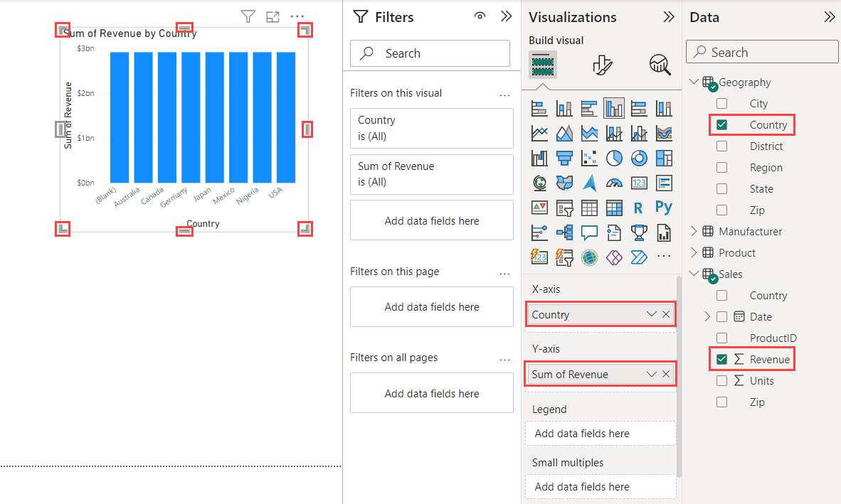Click Focus mode icon on chart
This screenshot has width=841, height=504.
[x=273, y=16]
